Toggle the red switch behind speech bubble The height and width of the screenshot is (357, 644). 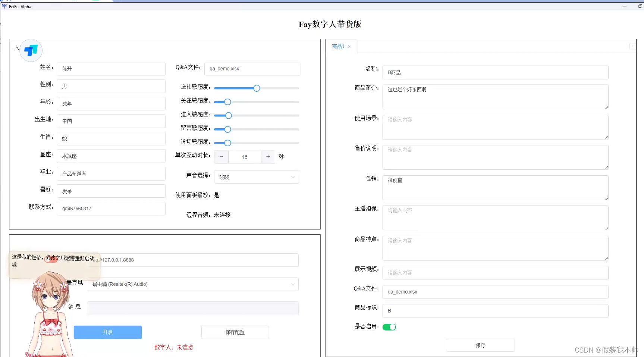51,260
